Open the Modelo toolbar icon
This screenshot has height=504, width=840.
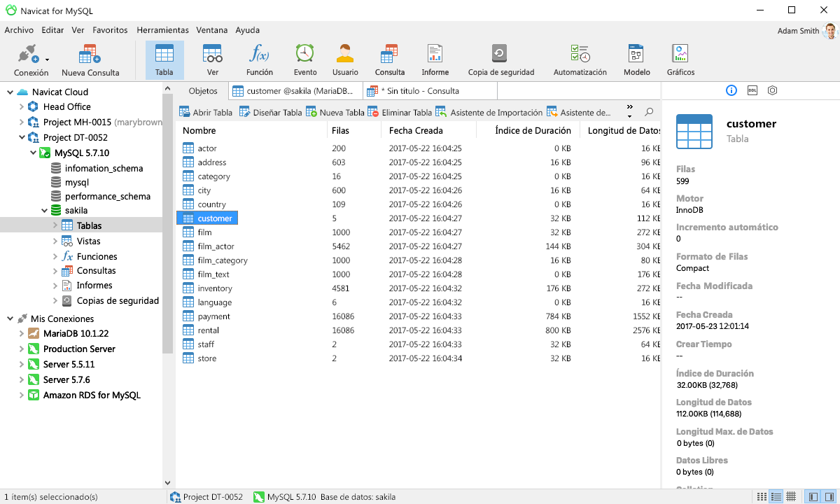click(637, 59)
